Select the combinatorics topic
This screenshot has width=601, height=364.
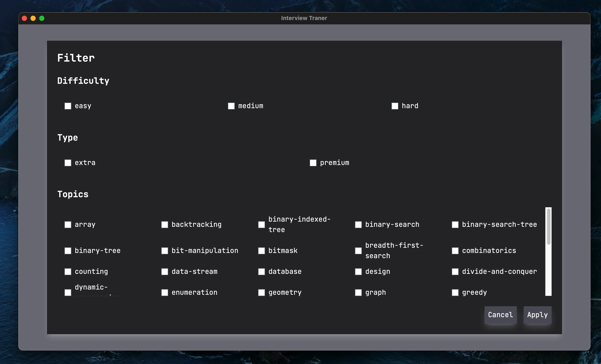[x=455, y=251]
